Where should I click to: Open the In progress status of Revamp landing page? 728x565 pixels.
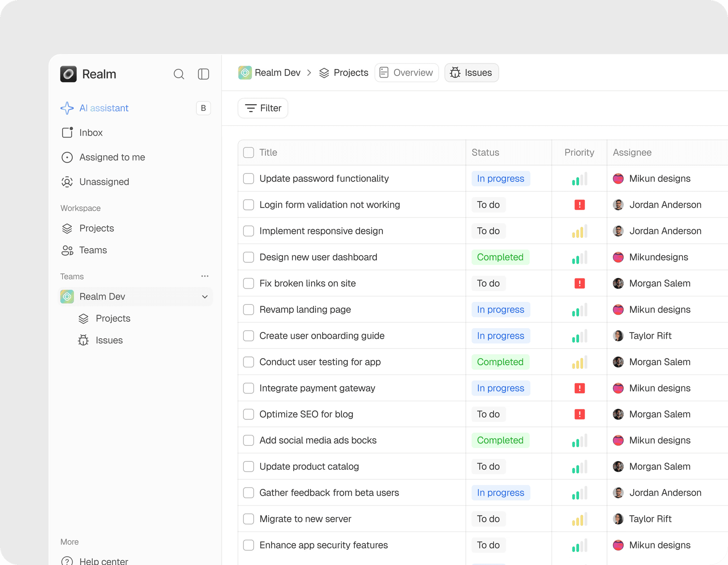[500, 310]
